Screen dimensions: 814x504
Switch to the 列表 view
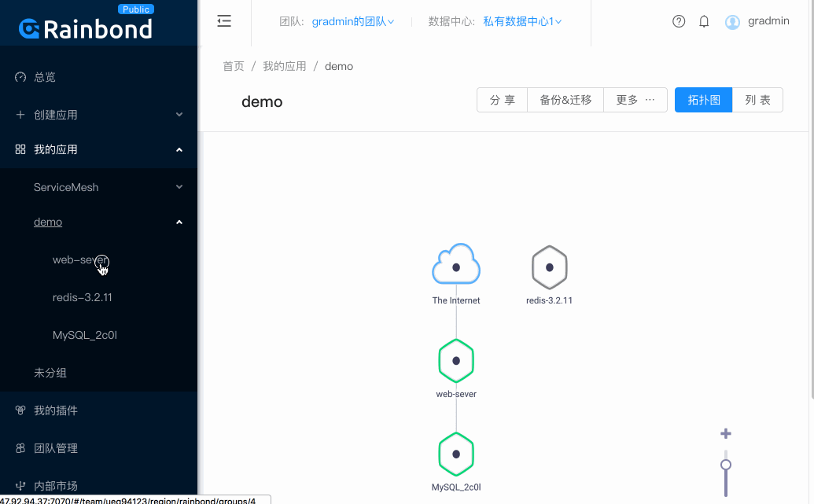click(x=757, y=100)
